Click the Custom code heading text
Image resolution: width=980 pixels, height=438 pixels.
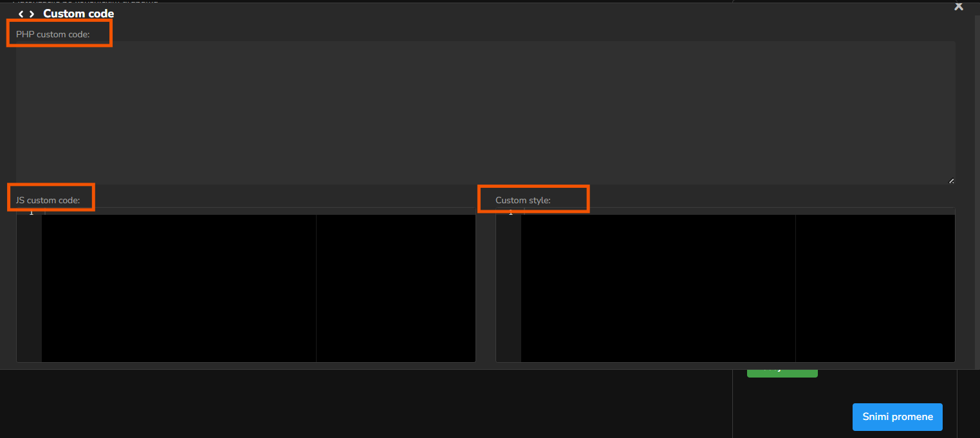click(79, 14)
